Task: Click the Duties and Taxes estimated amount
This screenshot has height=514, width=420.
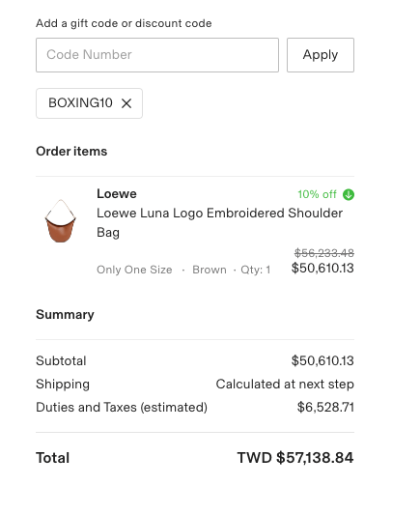Action: [x=325, y=408]
